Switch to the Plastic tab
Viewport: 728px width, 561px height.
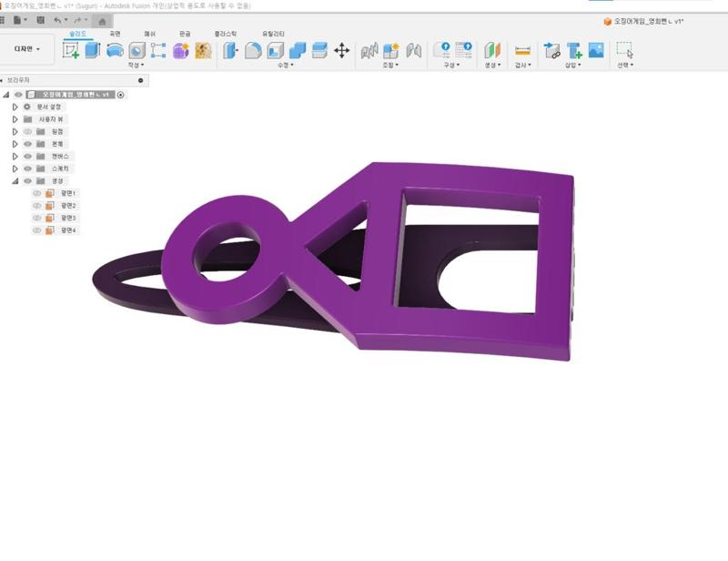coord(225,34)
